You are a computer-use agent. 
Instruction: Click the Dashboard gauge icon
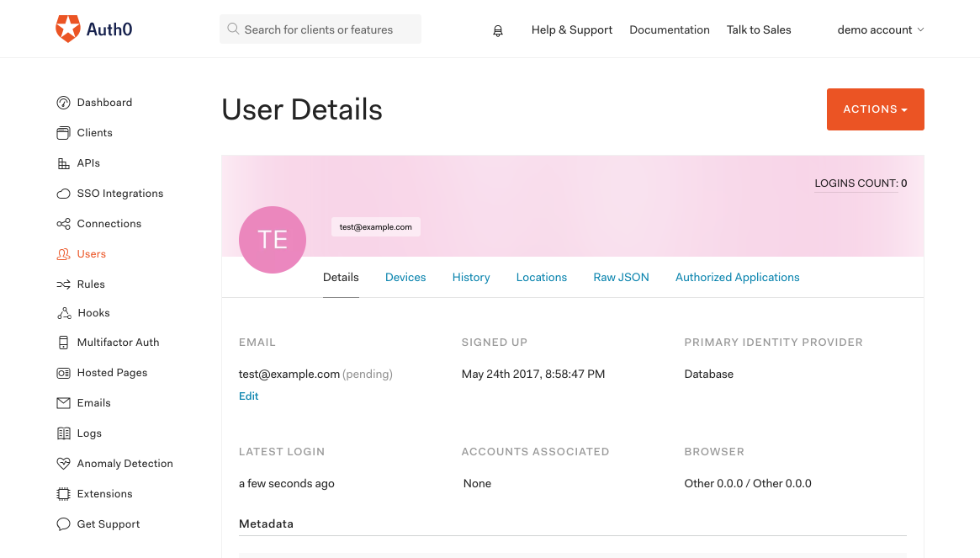[63, 103]
